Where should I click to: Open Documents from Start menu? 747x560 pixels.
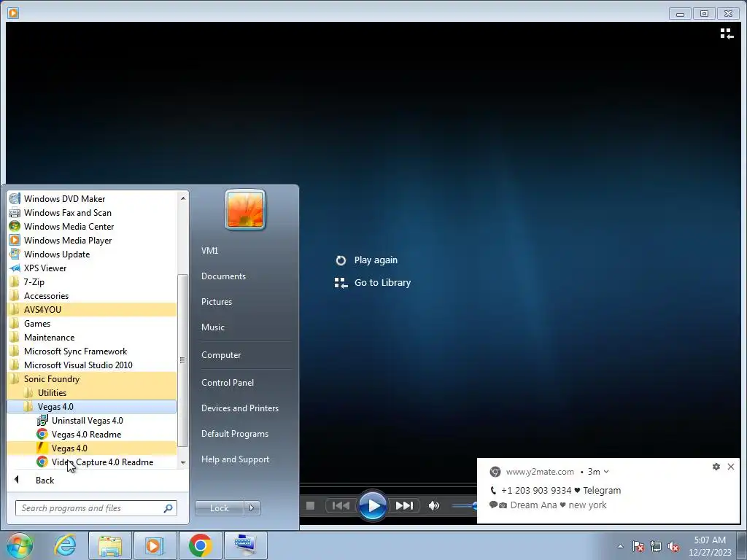tap(223, 276)
